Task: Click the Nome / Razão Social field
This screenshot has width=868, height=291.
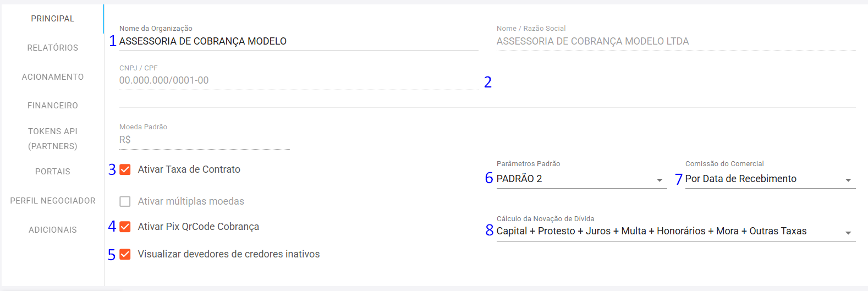Action: (x=675, y=42)
